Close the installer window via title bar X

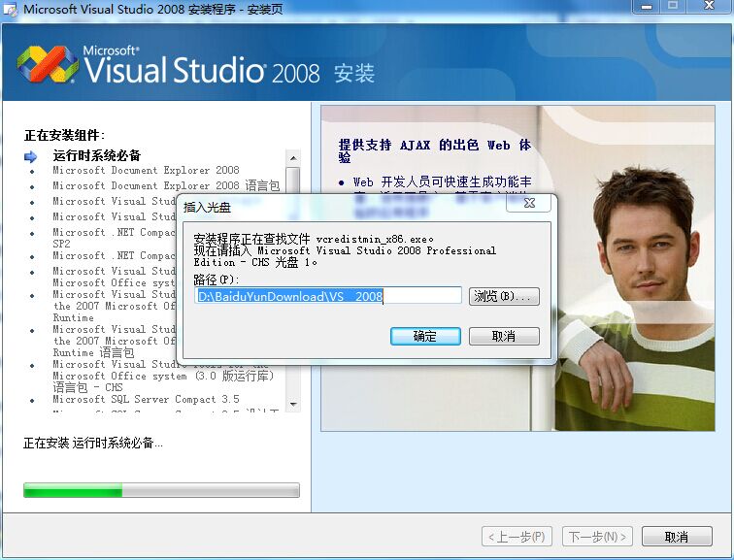(709, 6)
